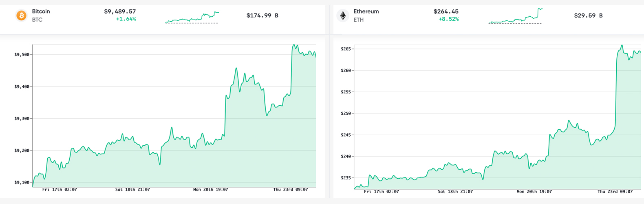Click Bitcoin price $9,489.57

click(x=120, y=11)
